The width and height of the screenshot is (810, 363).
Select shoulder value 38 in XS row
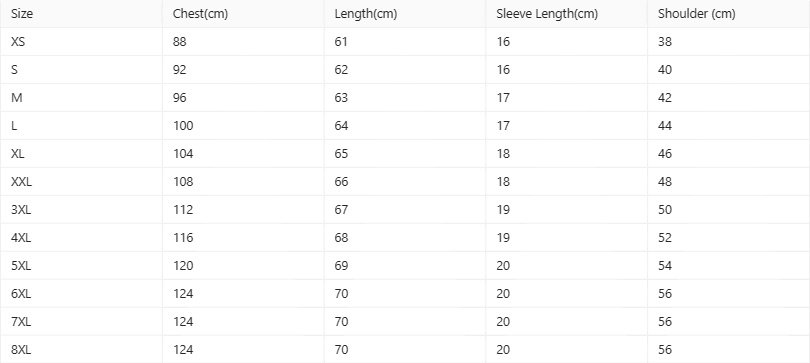pos(665,42)
